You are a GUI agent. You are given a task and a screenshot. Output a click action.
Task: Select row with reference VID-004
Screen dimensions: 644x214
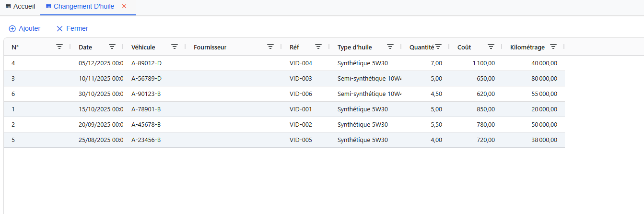coord(301,63)
